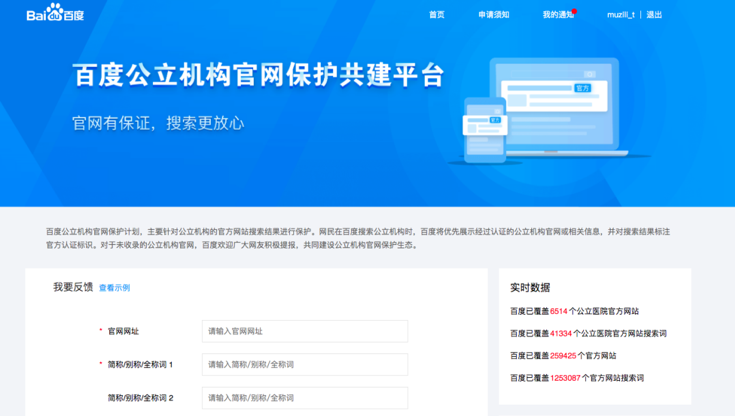735x416 pixels.
Task: Click the laptop illustration in banner
Action: coord(558,107)
